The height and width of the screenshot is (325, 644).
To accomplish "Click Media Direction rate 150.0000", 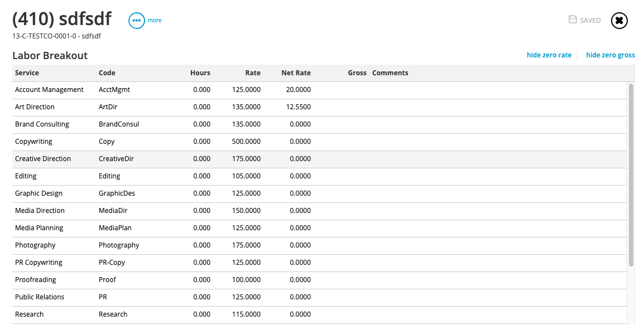I will coord(246,211).
